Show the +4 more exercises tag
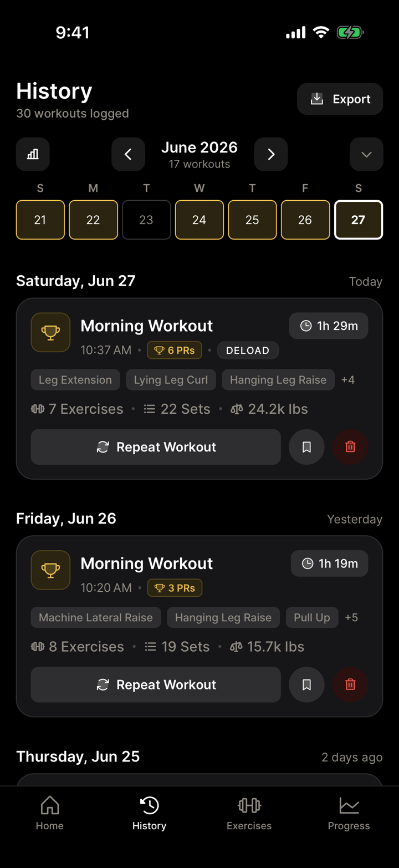Viewport: 399px width, 868px height. click(x=348, y=380)
